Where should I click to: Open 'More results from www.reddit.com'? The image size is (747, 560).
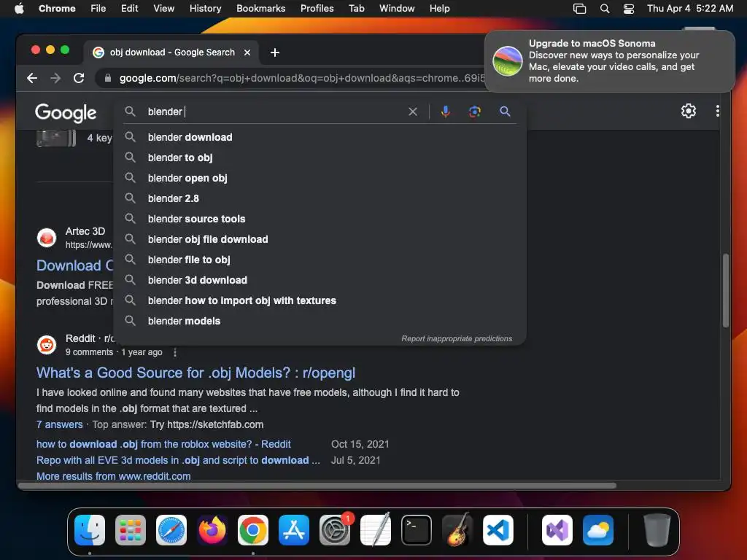(x=113, y=476)
